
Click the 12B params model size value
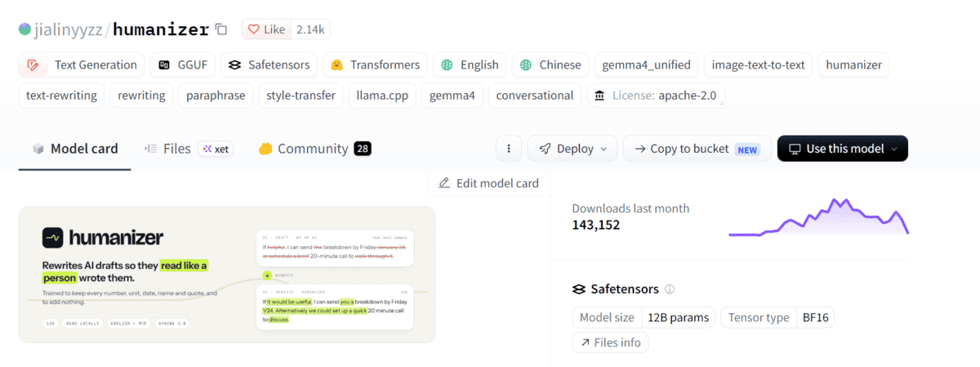[677, 318]
